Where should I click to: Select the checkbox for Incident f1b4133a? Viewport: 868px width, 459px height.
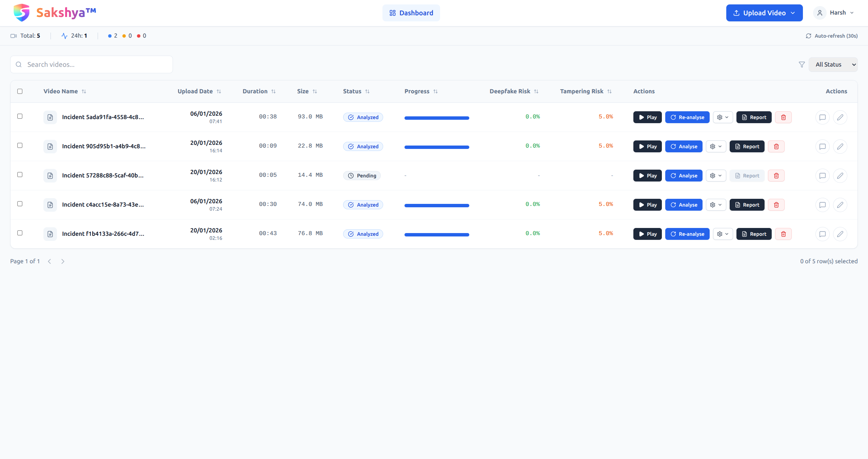pyautogui.click(x=20, y=233)
